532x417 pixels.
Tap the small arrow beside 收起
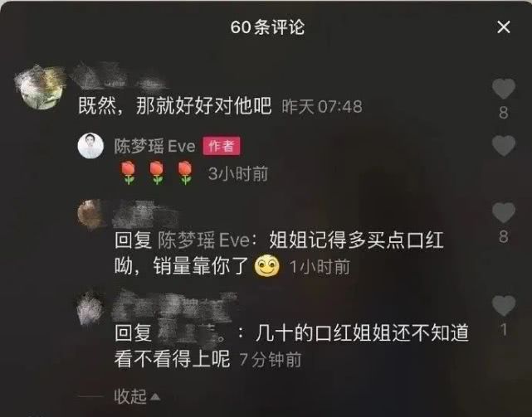(x=154, y=396)
